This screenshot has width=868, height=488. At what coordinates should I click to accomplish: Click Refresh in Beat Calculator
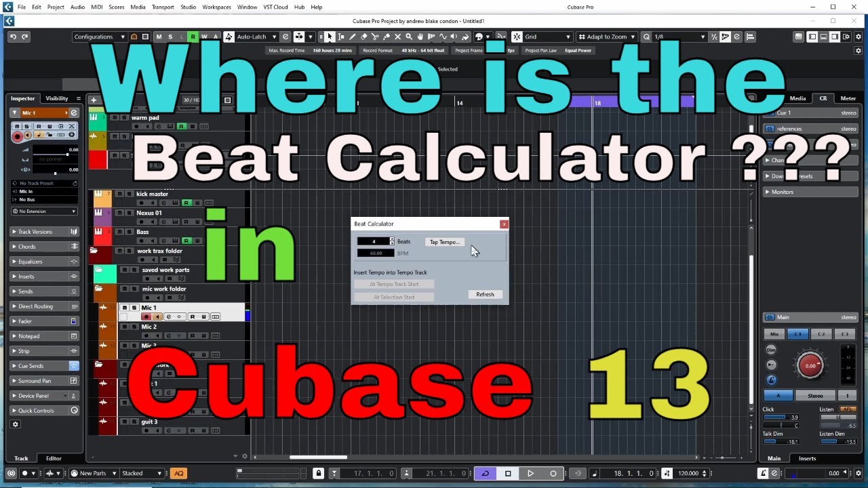point(485,294)
